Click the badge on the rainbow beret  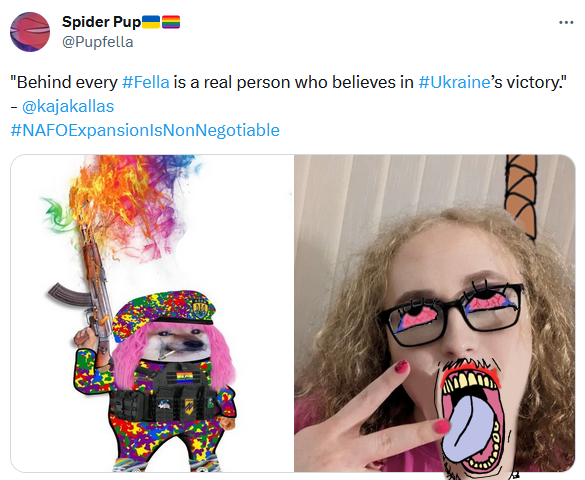click(200, 308)
